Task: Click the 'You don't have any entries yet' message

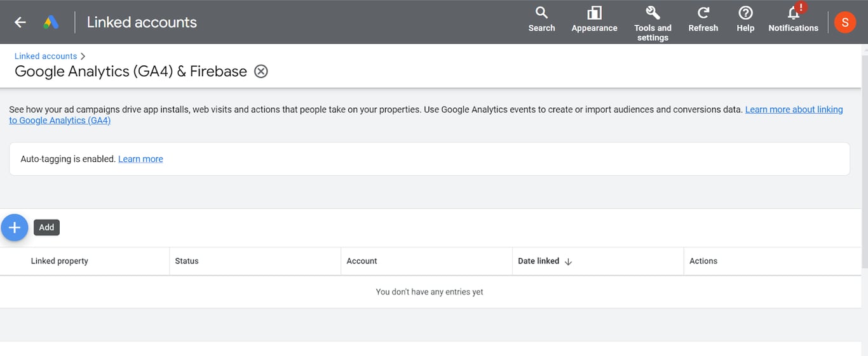Action: 430,292
